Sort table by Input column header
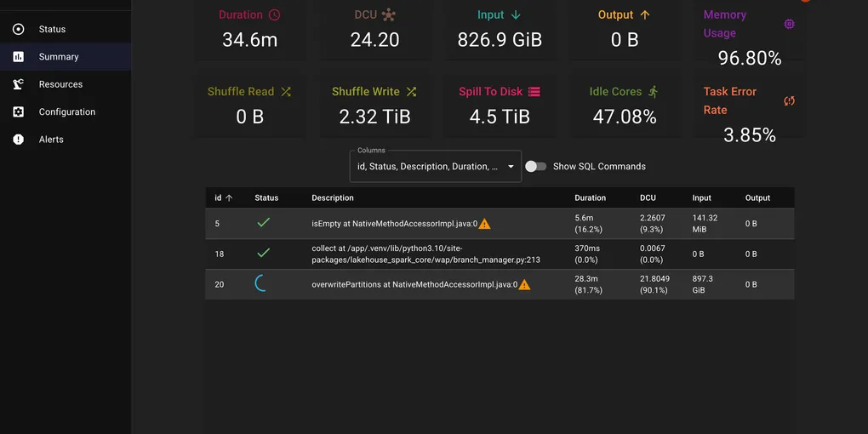The image size is (868, 434). pos(701,197)
